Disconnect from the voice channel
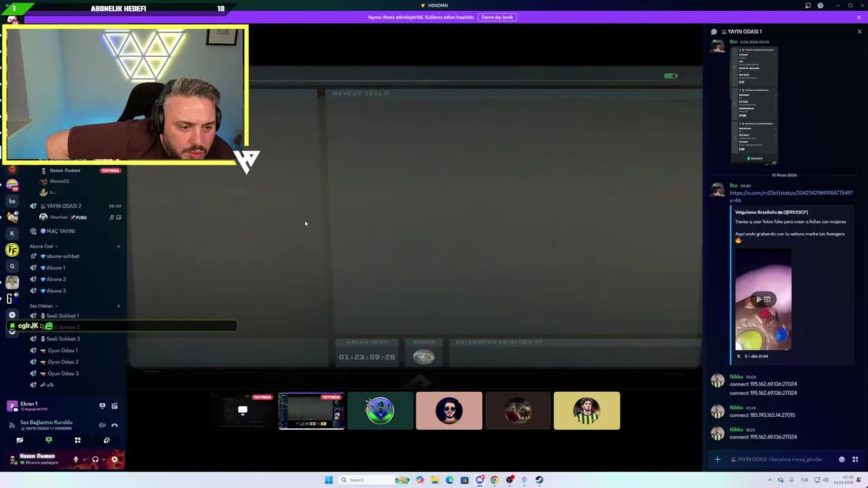868x488 pixels. tap(115, 425)
